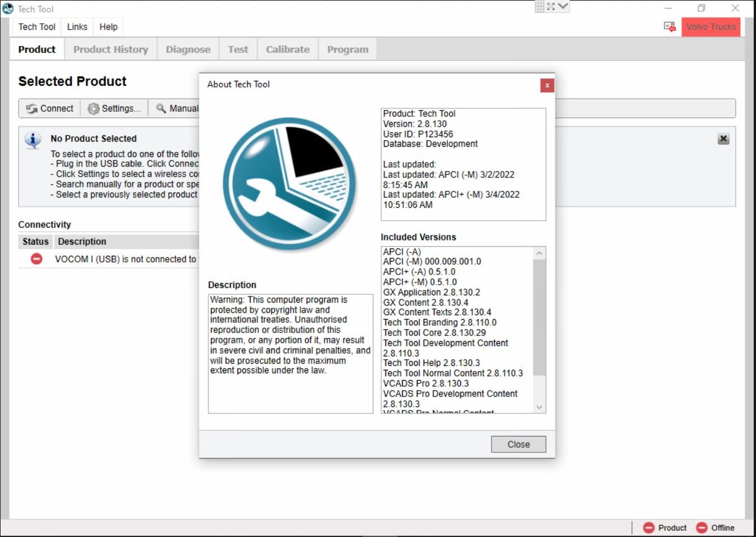Click the expand arrows icon in top overlay bar

coord(551,7)
